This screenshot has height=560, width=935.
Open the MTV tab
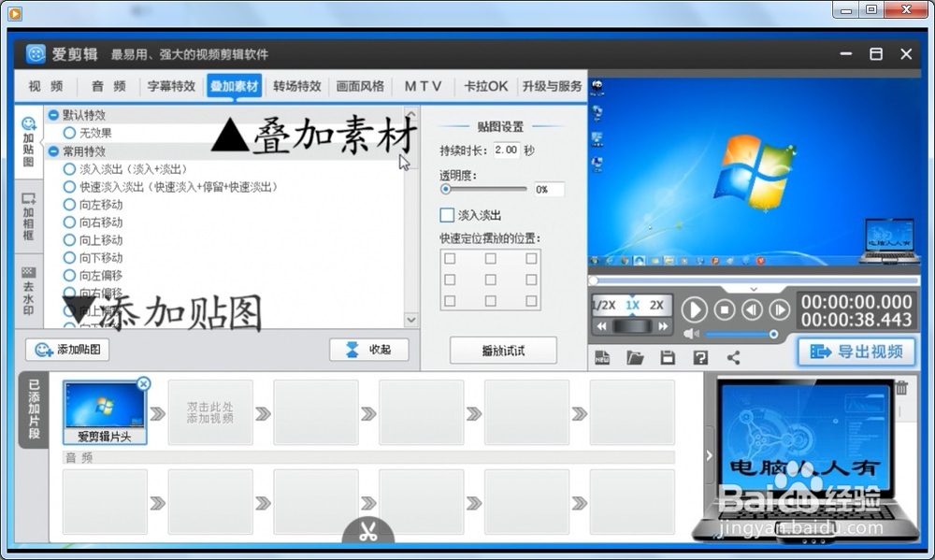point(423,86)
